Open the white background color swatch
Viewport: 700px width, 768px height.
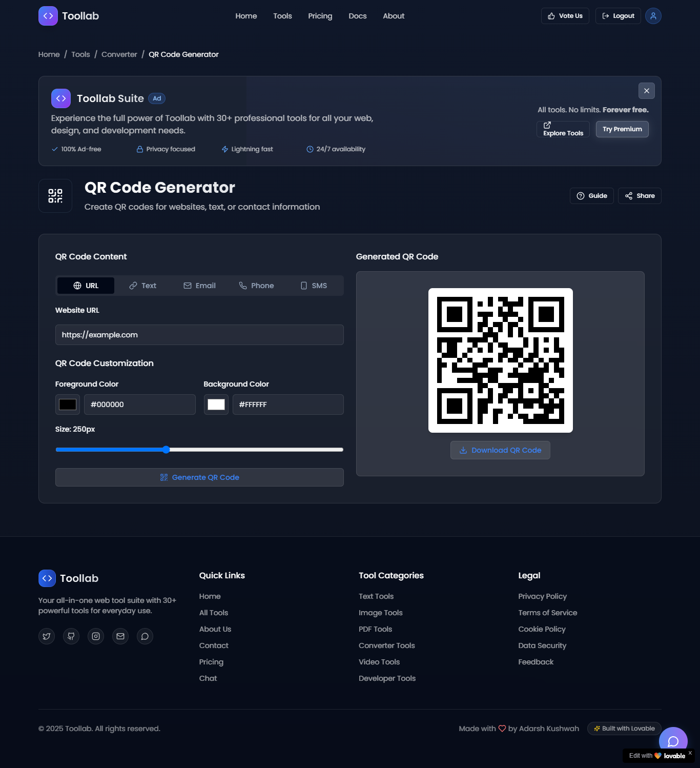click(216, 405)
